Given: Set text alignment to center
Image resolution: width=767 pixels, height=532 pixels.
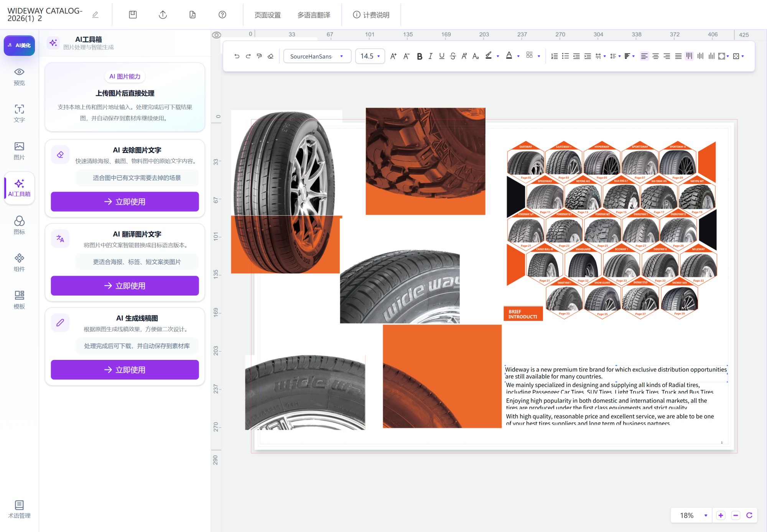Looking at the screenshot, I should 656,56.
